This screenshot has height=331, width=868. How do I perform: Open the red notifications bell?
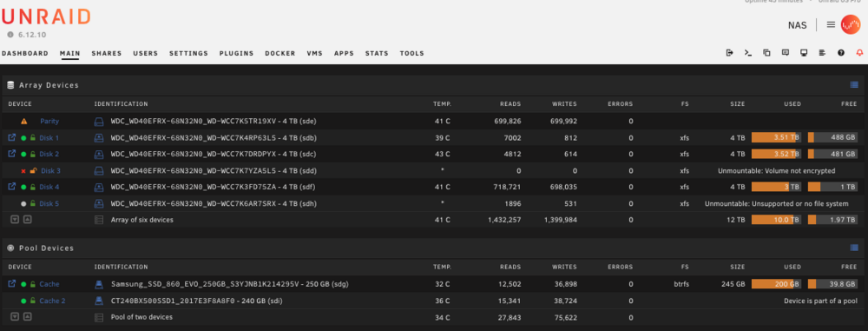[x=859, y=53]
